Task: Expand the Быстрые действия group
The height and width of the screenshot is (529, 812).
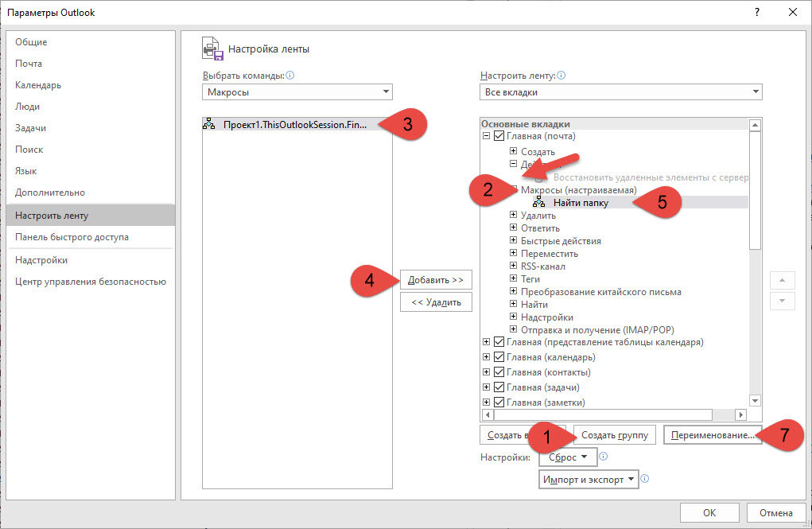Action: tap(513, 240)
